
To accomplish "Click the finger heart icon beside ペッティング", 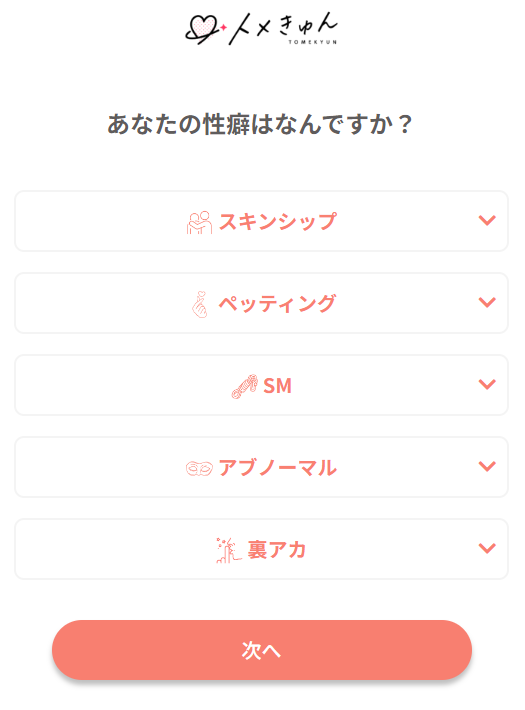I will (199, 304).
